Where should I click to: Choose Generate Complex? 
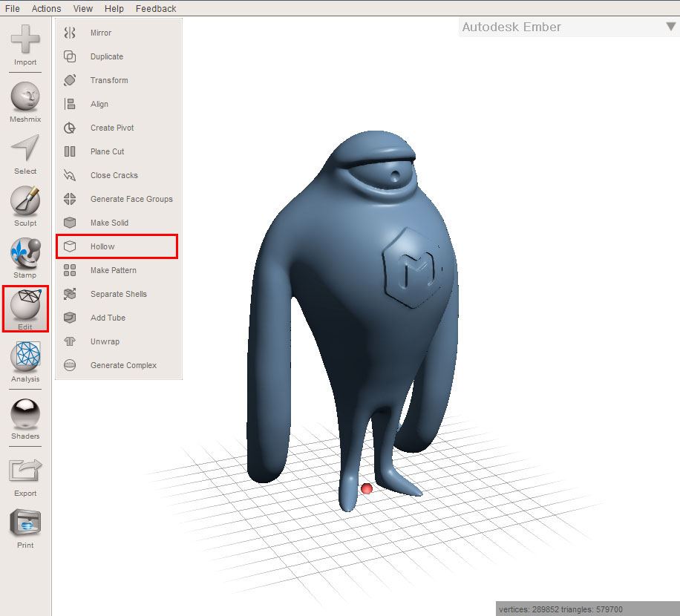(118, 365)
